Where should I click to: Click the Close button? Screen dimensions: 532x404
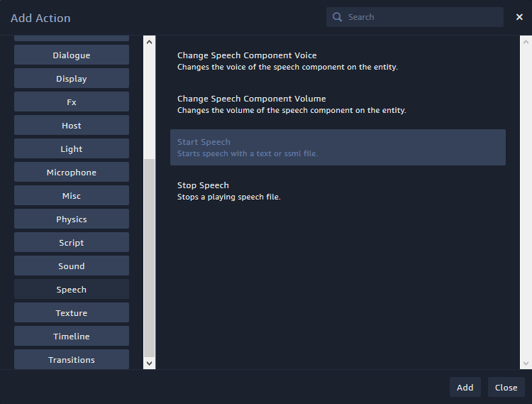point(506,387)
